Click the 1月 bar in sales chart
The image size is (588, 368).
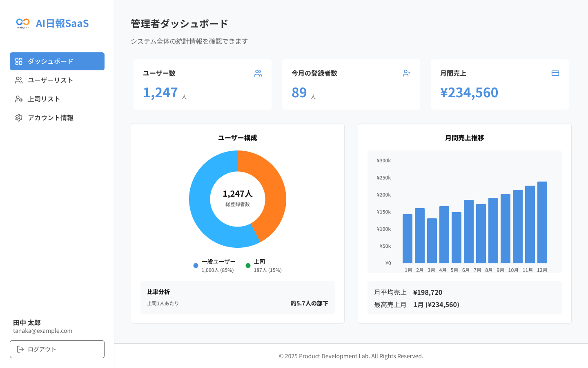[407, 239]
